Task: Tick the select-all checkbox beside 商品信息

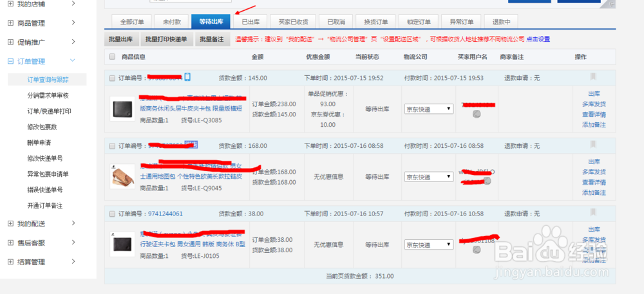Action: 113,57
